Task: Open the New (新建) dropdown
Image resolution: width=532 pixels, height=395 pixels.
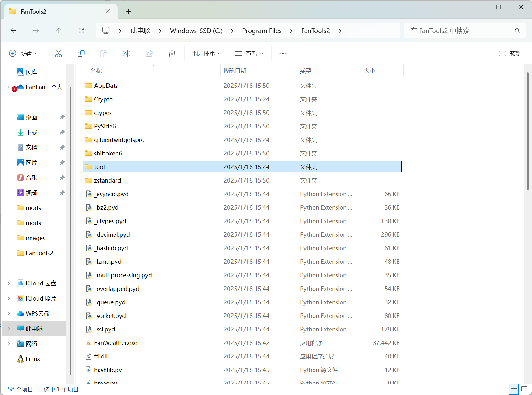Action: pos(24,54)
